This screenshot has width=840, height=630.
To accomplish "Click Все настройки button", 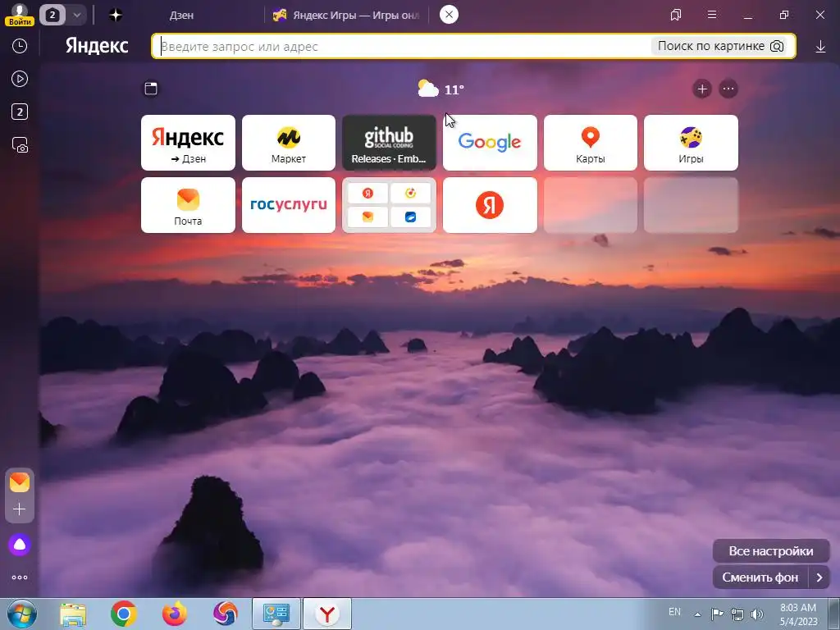I will pyautogui.click(x=771, y=550).
